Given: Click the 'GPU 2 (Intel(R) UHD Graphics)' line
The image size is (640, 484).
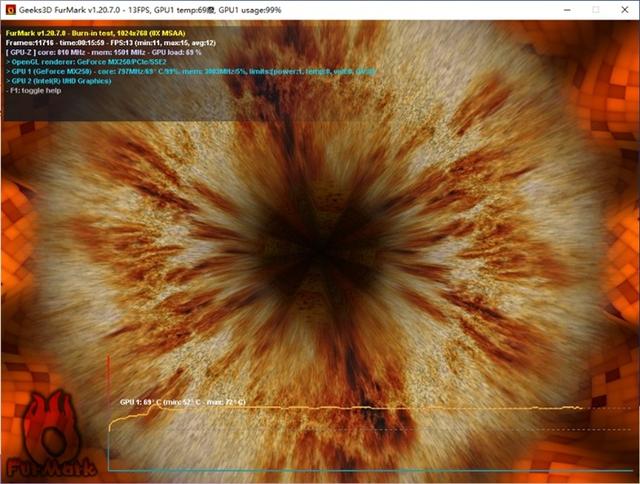Looking at the screenshot, I should tap(59, 81).
